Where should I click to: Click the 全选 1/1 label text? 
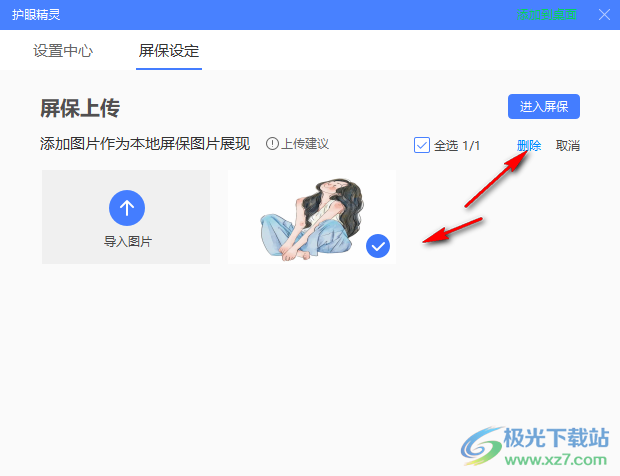coord(457,145)
